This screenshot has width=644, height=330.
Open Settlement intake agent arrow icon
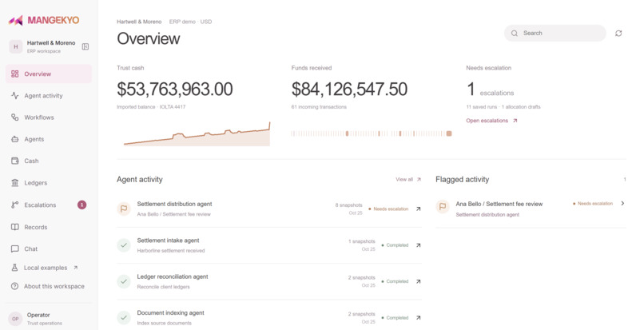[418, 245]
